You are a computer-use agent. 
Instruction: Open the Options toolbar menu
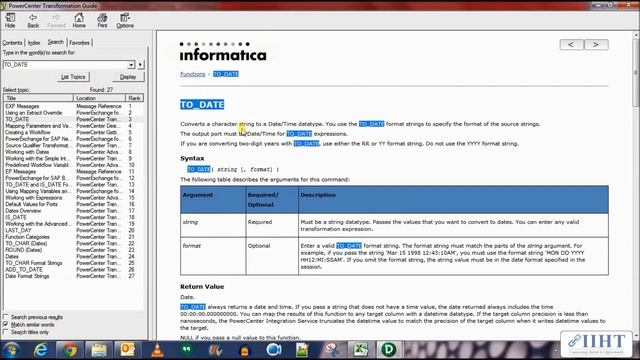tap(125, 20)
